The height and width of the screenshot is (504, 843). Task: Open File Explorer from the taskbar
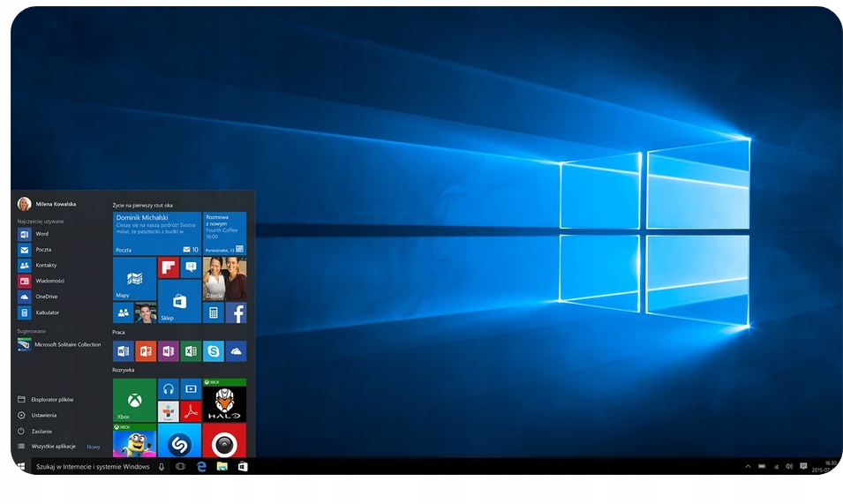pos(222,466)
